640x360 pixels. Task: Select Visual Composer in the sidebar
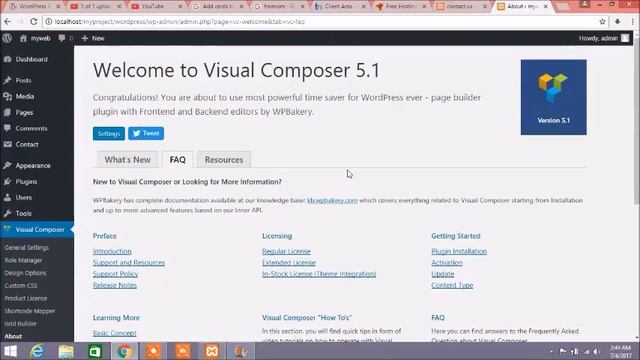(x=37, y=229)
